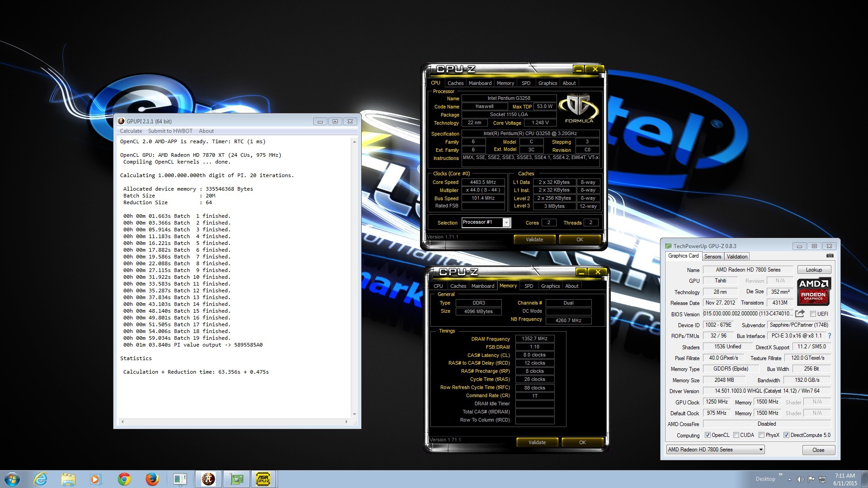The height and width of the screenshot is (488, 868).
Task: Toggle the UEFI checkbox in GPU-Z
Action: [x=813, y=314]
